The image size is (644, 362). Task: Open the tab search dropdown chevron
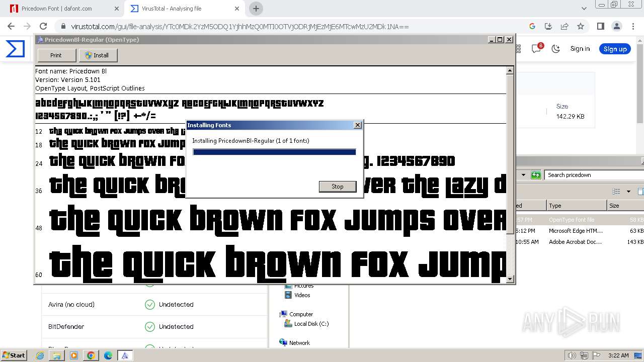tap(584, 9)
